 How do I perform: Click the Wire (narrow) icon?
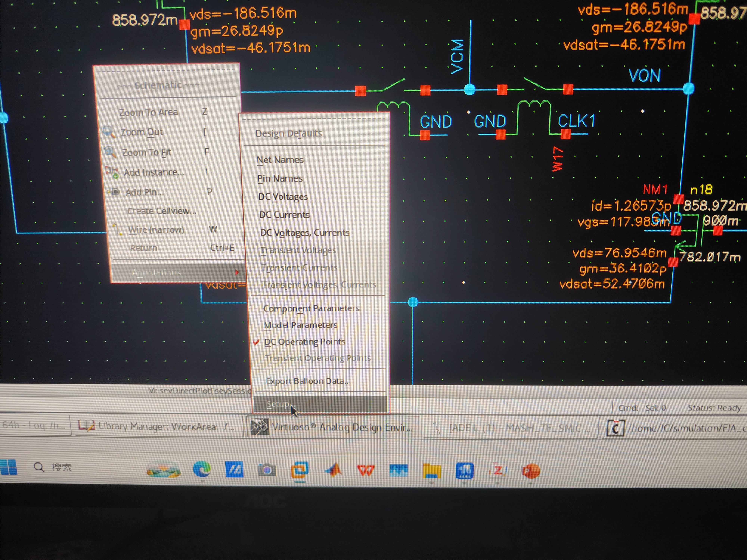(117, 230)
